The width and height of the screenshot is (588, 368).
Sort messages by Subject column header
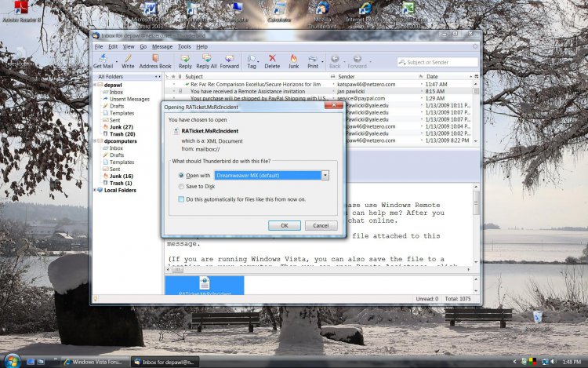(256, 77)
